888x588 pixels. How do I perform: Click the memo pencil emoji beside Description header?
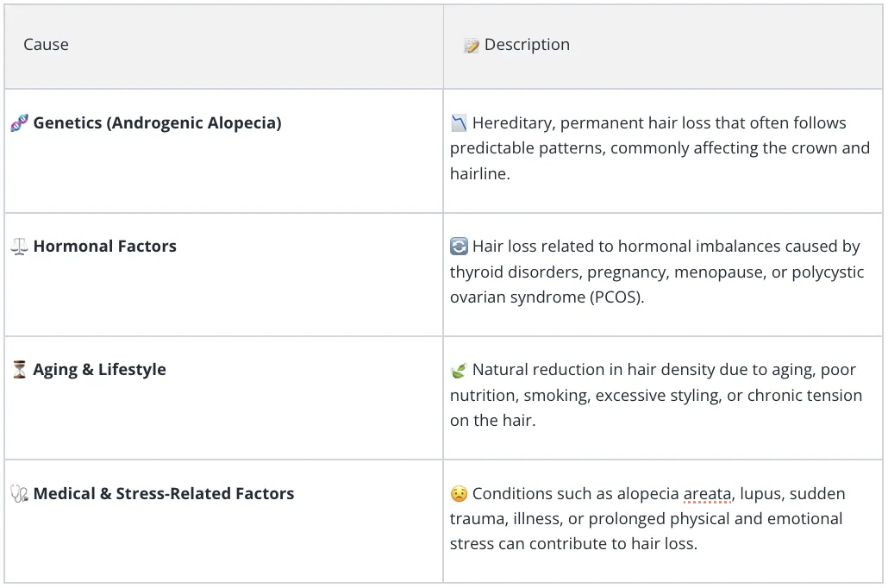coord(472,45)
